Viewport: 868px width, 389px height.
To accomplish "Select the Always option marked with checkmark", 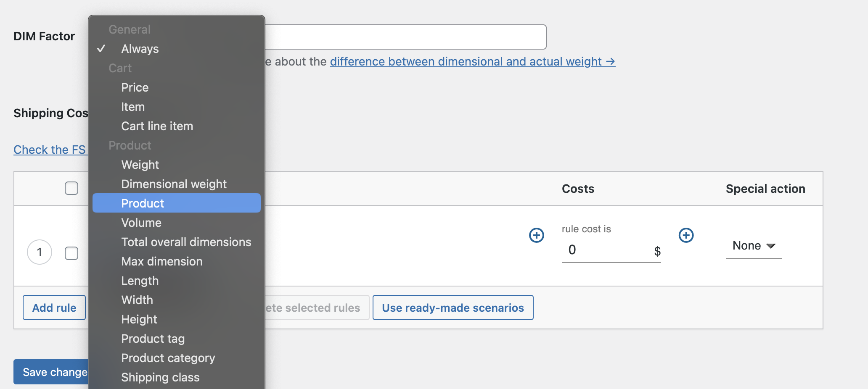I will (140, 49).
